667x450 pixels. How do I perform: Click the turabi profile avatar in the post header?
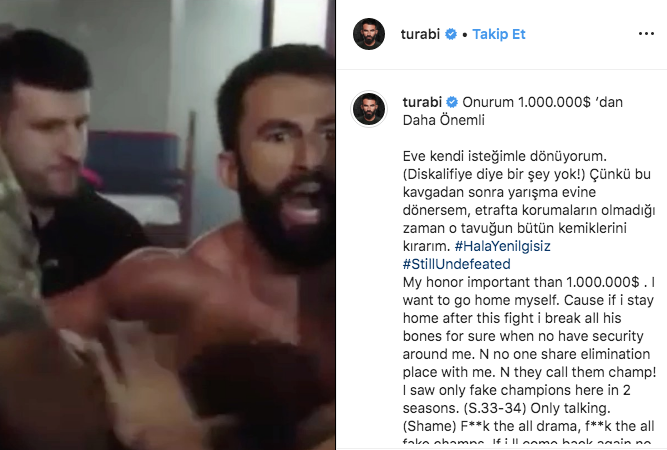click(x=369, y=34)
